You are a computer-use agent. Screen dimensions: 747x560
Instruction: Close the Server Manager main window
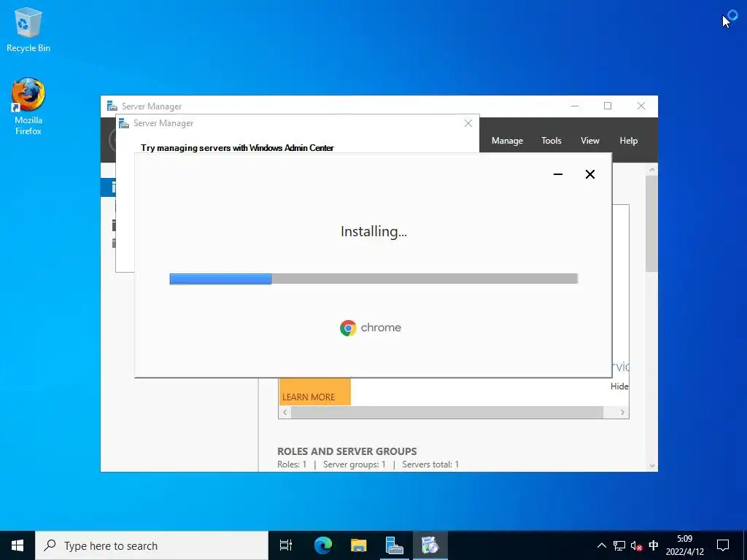[x=641, y=106]
